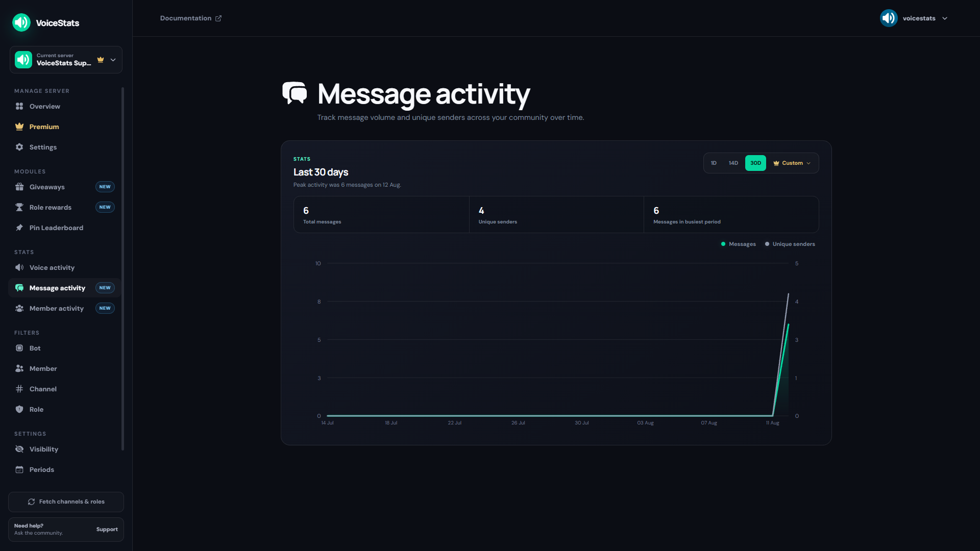This screenshot has width=980, height=551.
Task: Open the Documentation link
Action: [191, 18]
